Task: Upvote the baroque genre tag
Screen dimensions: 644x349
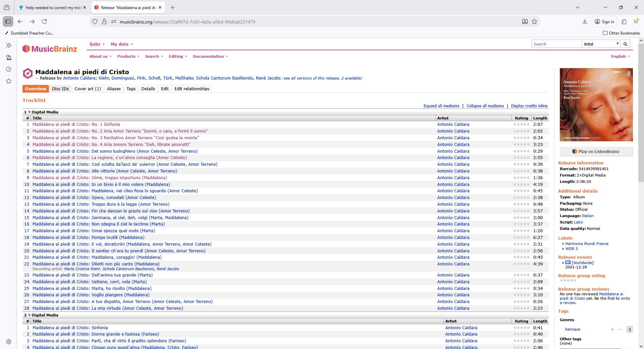Action: point(612,330)
